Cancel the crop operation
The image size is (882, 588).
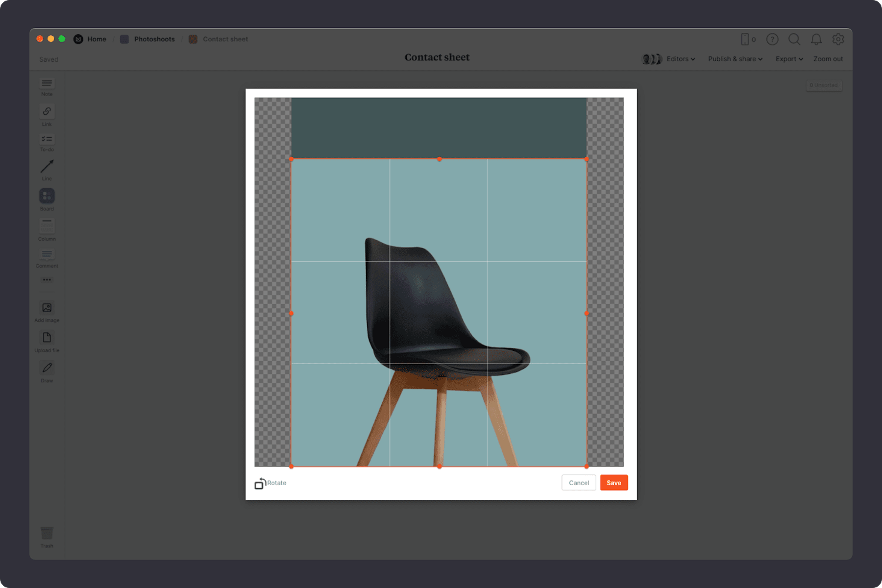click(579, 483)
